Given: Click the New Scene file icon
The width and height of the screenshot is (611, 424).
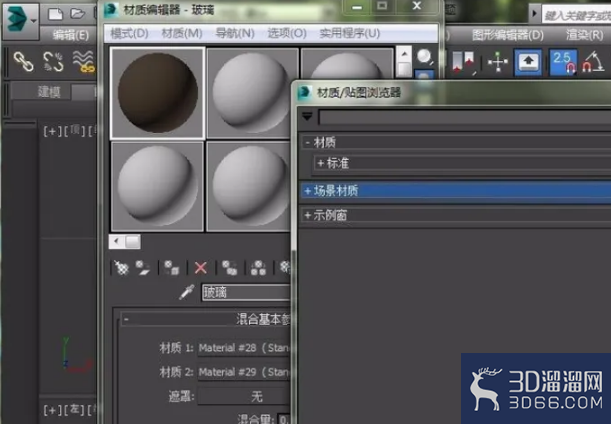Looking at the screenshot, I should pyautogui.click(x=55, y=14).
